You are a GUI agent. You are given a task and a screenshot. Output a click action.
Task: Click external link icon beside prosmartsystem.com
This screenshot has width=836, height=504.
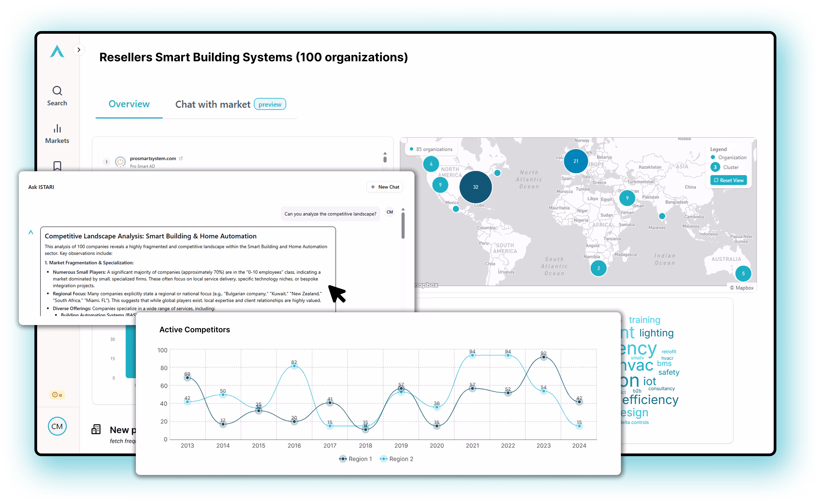click(181, 158)
